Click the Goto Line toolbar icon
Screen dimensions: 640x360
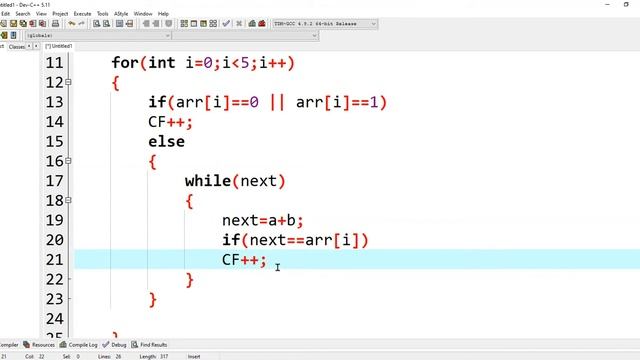[129, 24]
